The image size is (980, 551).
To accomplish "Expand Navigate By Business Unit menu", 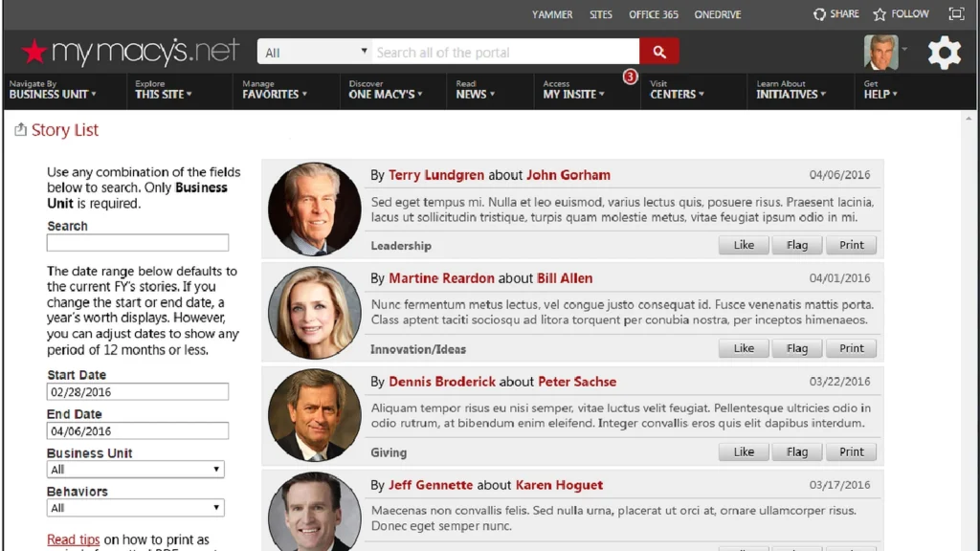I will [53, 90].
